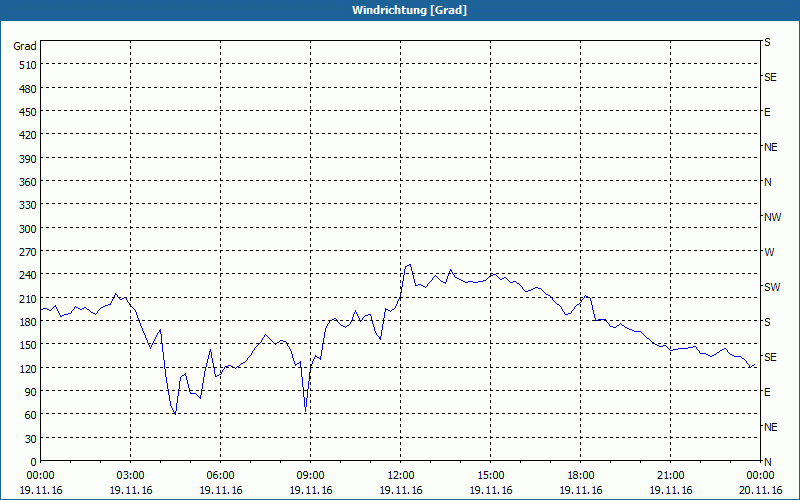Viewport: 800px width, 500px height.
Task: Click the 120 y-axis value
Action: coord(29,369)
